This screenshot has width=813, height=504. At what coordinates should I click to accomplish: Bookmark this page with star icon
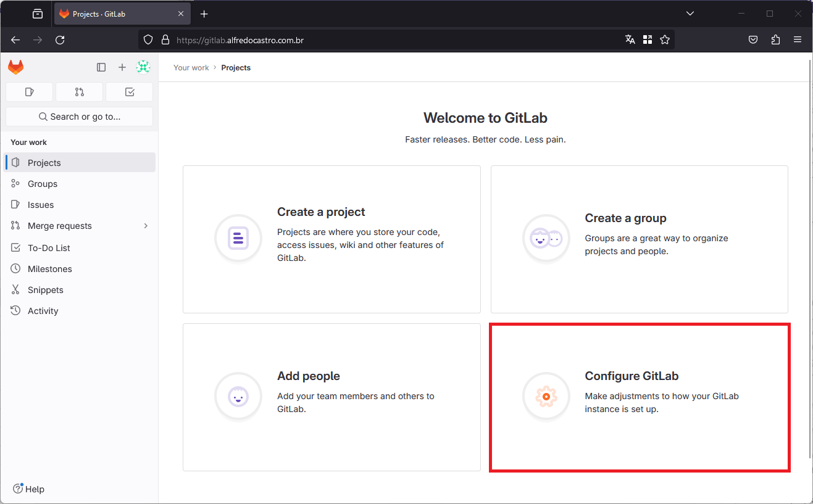[665, 40]
